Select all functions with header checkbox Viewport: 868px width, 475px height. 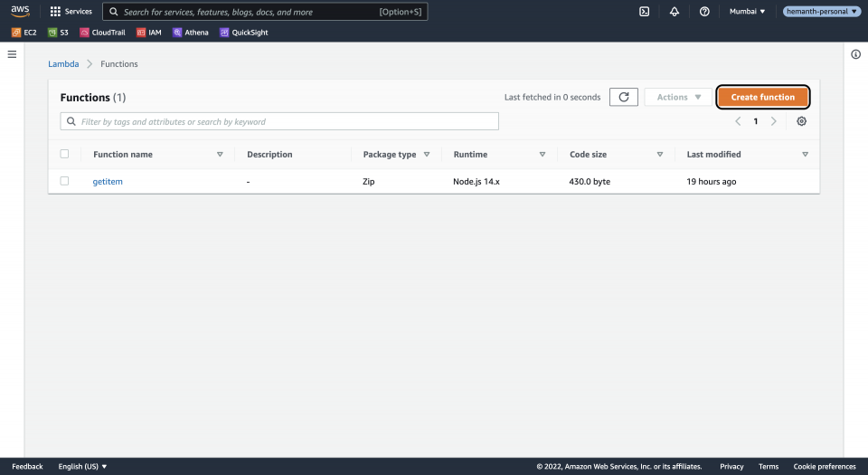(x=64, y=154)
